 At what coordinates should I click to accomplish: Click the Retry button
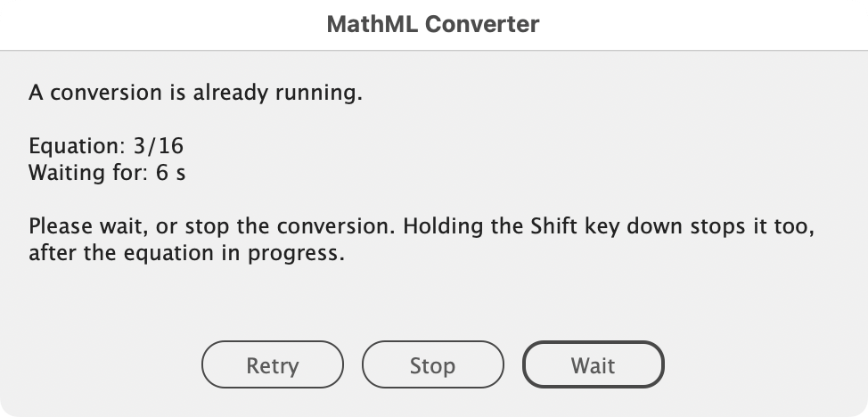(273, 365)
